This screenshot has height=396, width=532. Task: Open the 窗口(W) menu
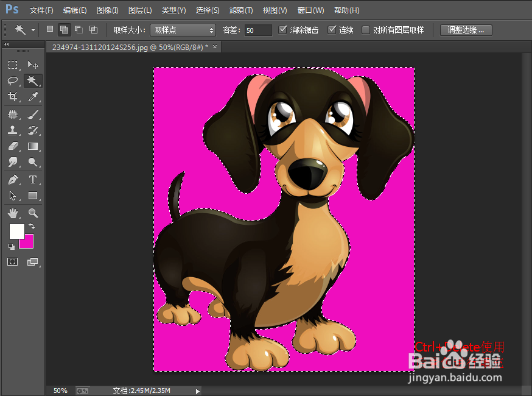310,10
